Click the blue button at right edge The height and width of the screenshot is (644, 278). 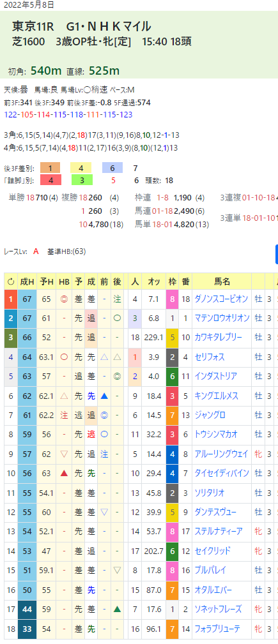pos(276,254)
